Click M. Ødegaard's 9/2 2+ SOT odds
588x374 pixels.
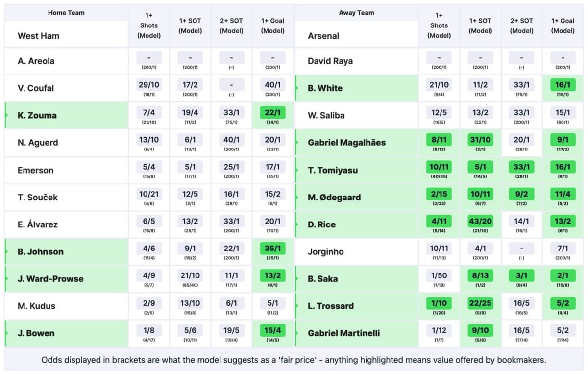tap(521, 195)
